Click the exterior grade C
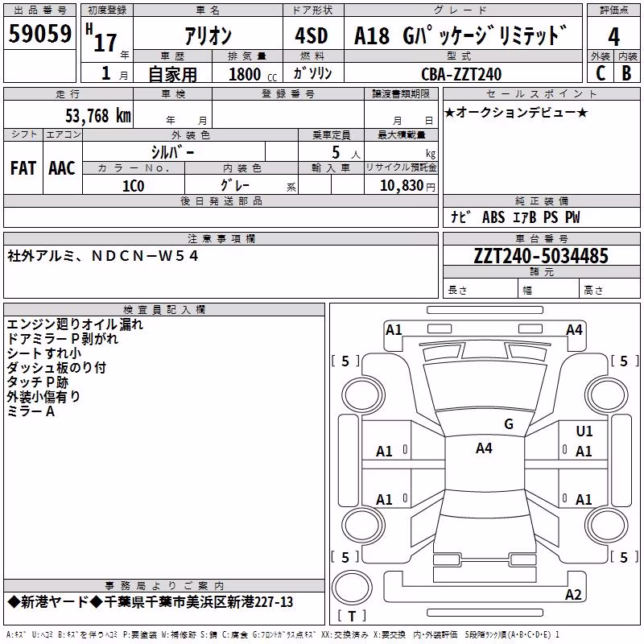This screenshot has height=644, width=644. point(601,73)
